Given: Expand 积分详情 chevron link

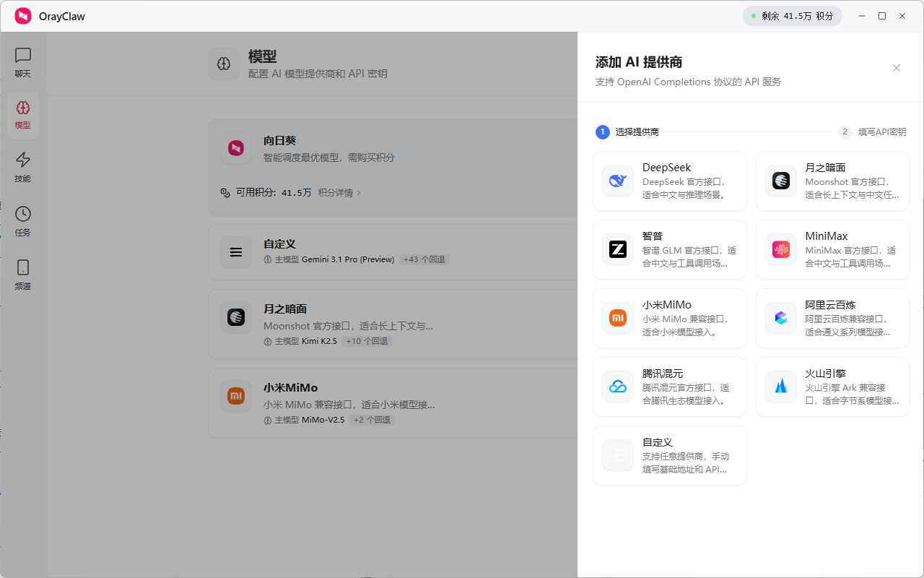Looking at the screenshot, I should (339, 193).
